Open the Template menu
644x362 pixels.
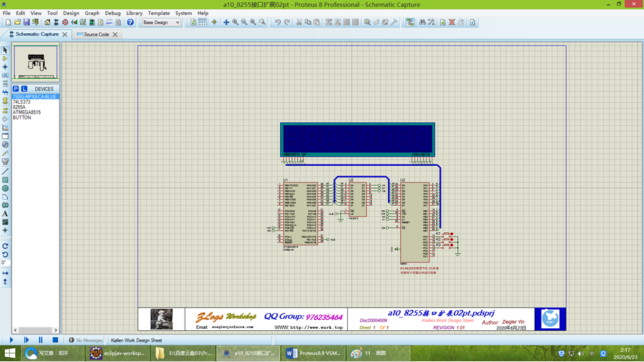pyautogui.click(x=159, y=13)
